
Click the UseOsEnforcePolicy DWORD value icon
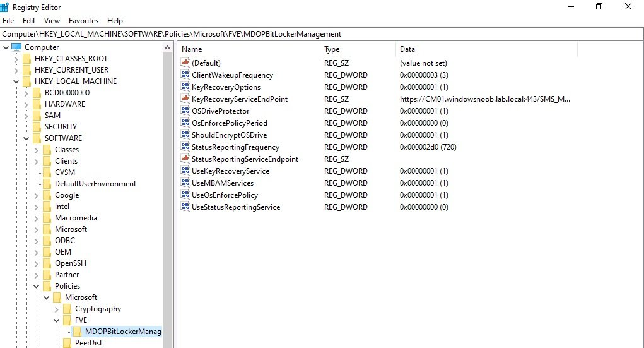click(185, 195)
